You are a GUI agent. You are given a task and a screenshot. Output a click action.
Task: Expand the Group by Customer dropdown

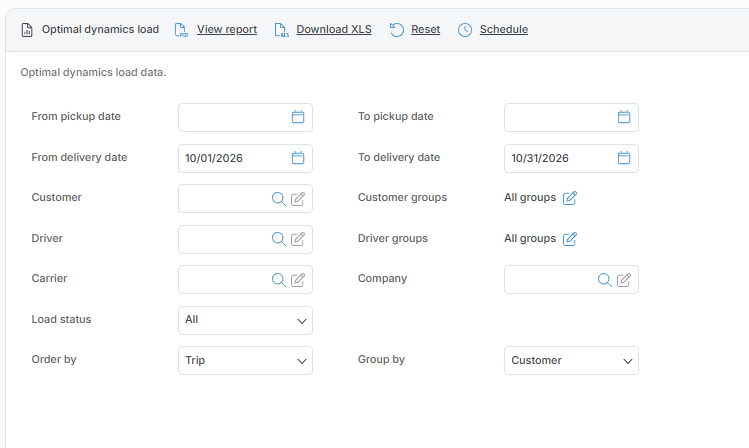click(571, 361)
